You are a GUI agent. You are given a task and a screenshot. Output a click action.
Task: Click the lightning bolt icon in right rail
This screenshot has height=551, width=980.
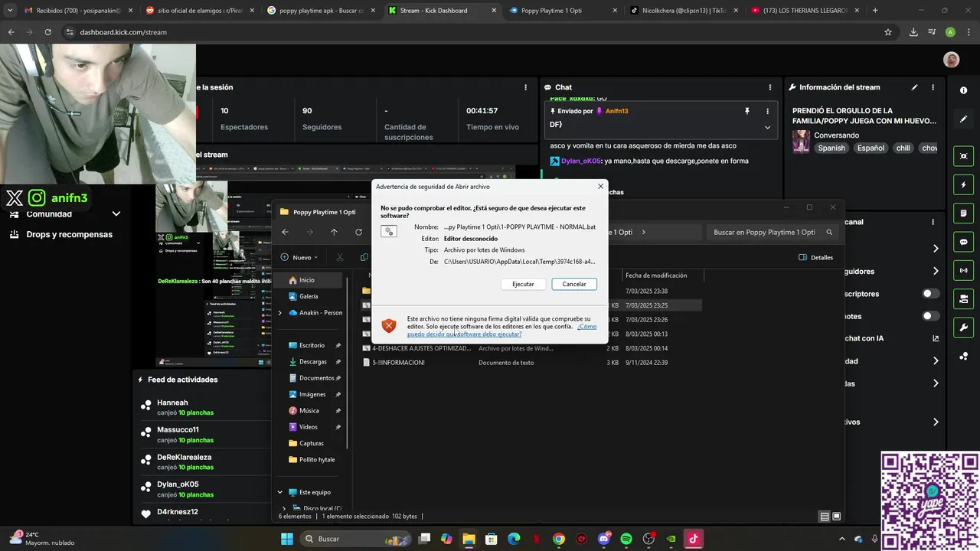[x=963, y=185]
